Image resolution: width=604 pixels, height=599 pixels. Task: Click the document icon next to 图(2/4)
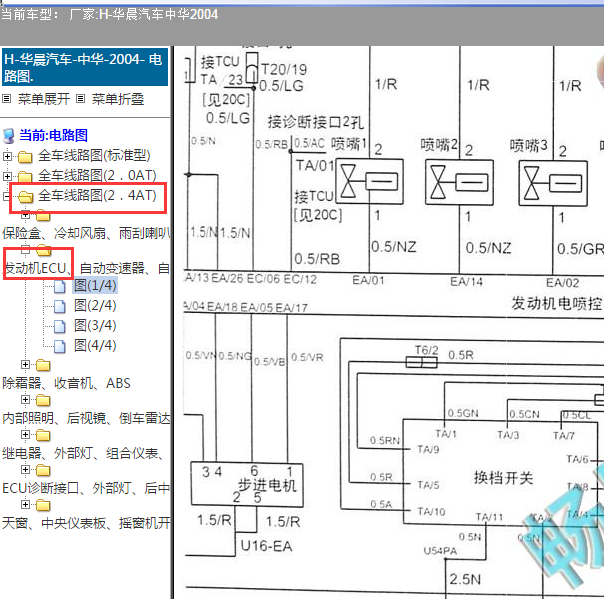click(x=59, y=306)
